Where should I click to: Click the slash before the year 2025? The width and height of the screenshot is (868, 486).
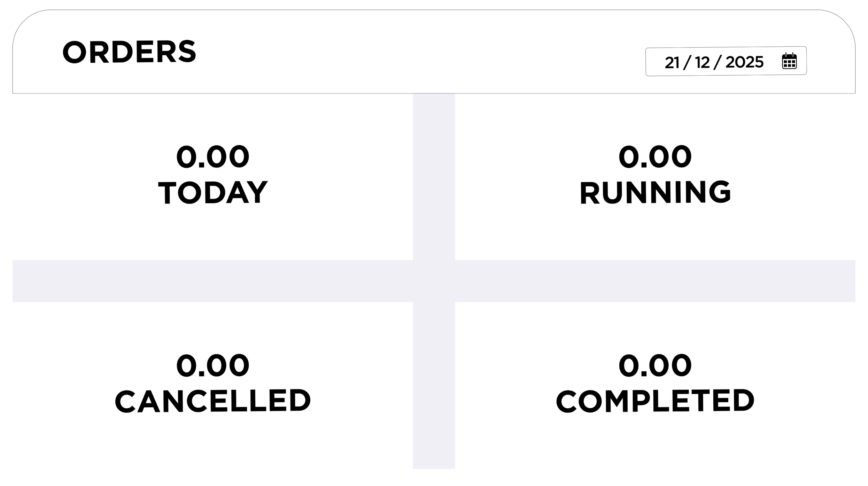(718, 62)
